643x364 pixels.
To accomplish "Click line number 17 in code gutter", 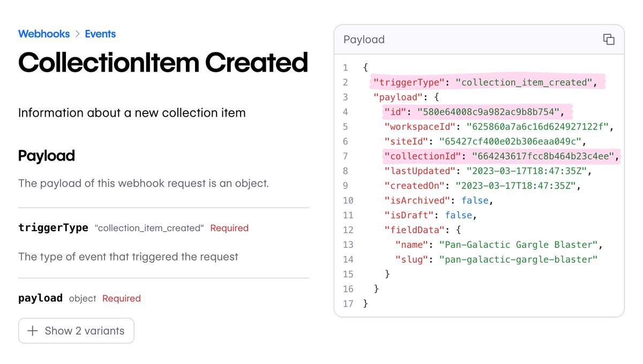I will click(348, 304).
